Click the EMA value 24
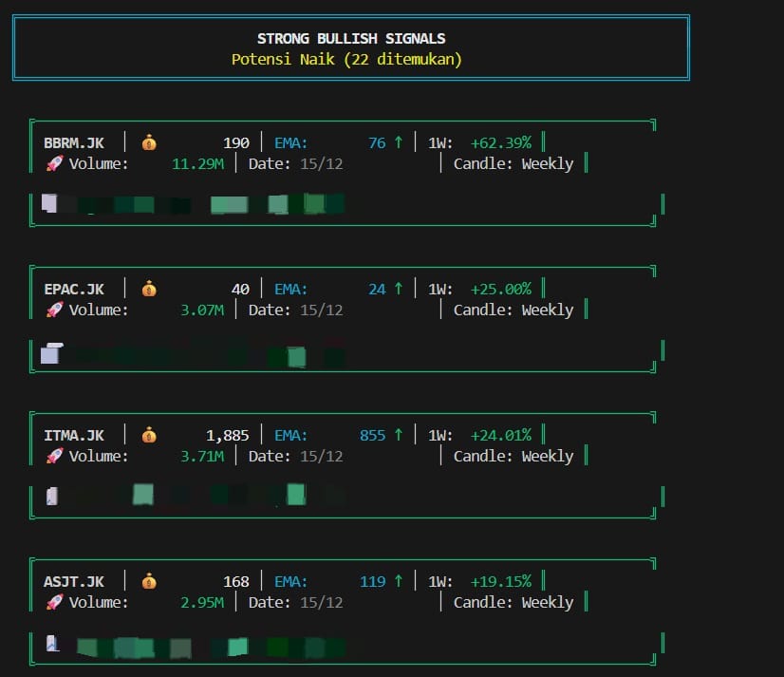This screenshot has width=784, height=677. coord(377,290)
